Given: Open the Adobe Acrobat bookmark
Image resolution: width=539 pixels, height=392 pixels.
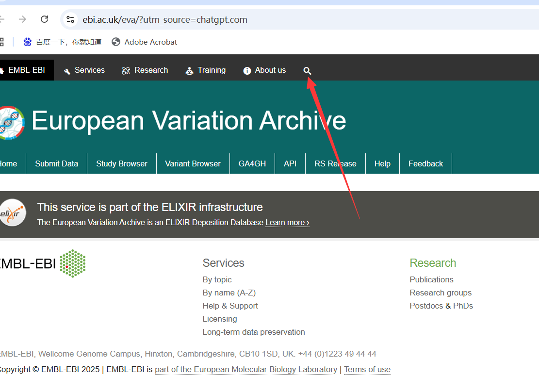Looking at the screenshot, I should [x=145, y=42].
